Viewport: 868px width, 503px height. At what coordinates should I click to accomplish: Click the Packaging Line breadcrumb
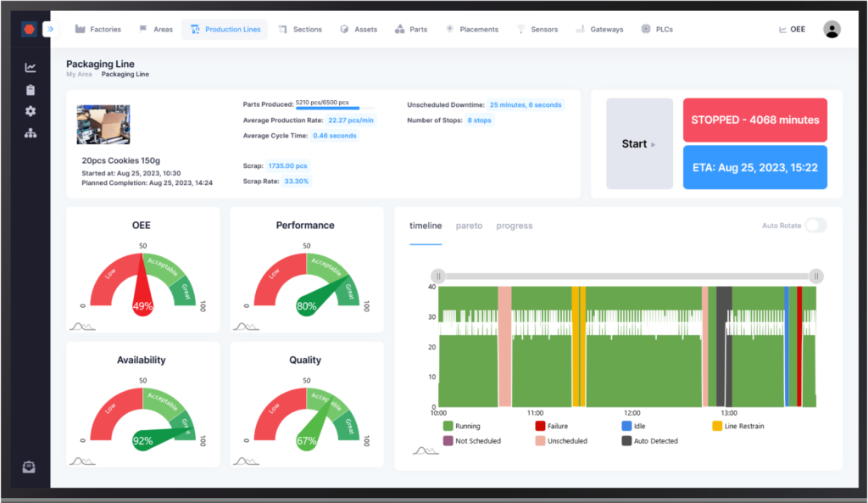click(125, 75)
